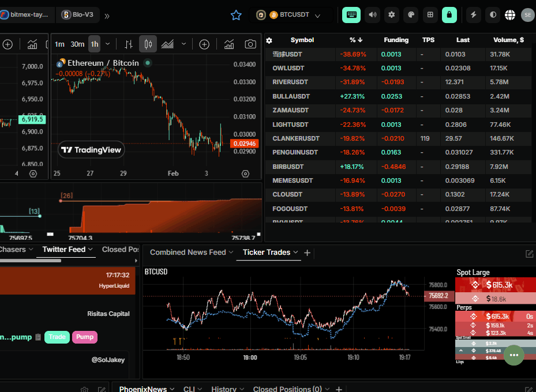The height and width of the screenshot is (392, 536).
Task: Expand the chart timeframe dropdown arrow
Action: 107,44
